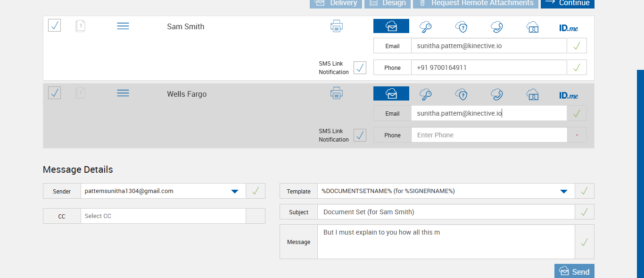Deselect the Wells Fargo signer checkbox

click(x=55, y=93)
